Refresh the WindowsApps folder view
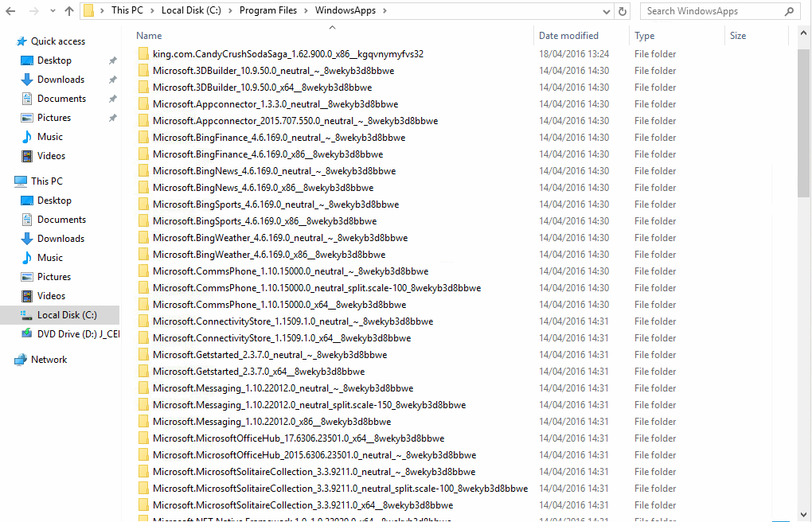The height and width of the screenshot is (522, 812). tap(623, 11)
